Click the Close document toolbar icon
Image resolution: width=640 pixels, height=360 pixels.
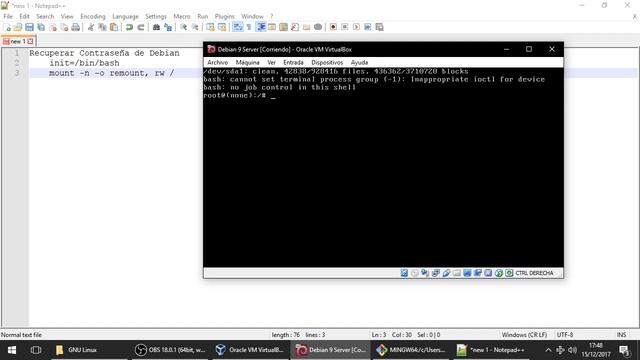point(53,27)
